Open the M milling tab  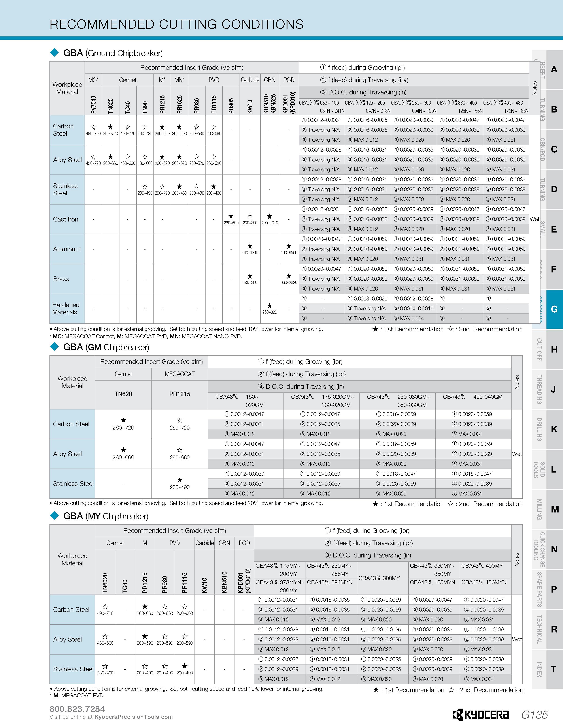tap(547, 509)
